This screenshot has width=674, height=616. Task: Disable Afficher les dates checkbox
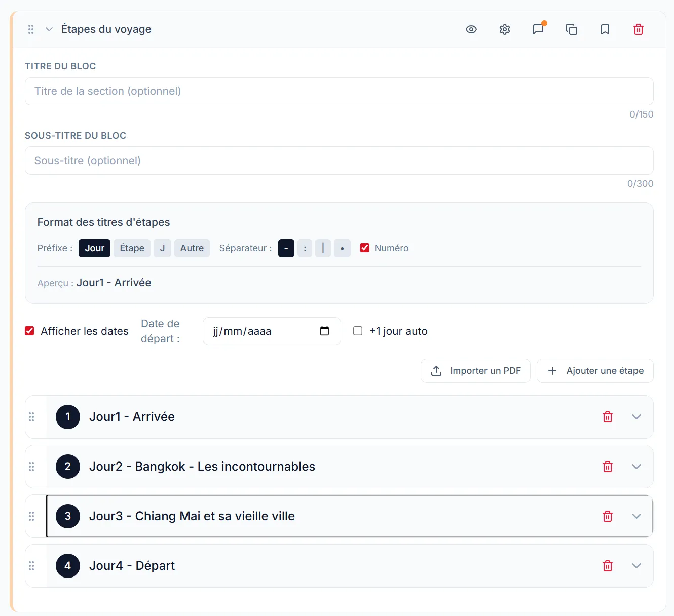pos(29,331)
